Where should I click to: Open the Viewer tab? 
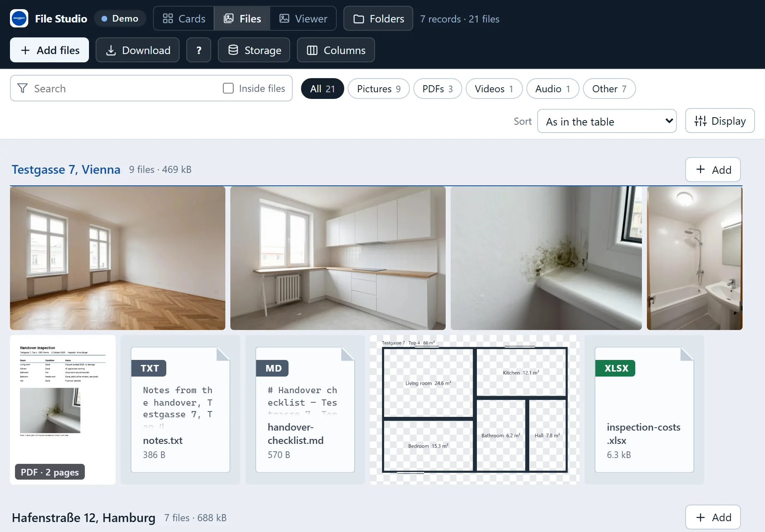click(x=303, y=19)
